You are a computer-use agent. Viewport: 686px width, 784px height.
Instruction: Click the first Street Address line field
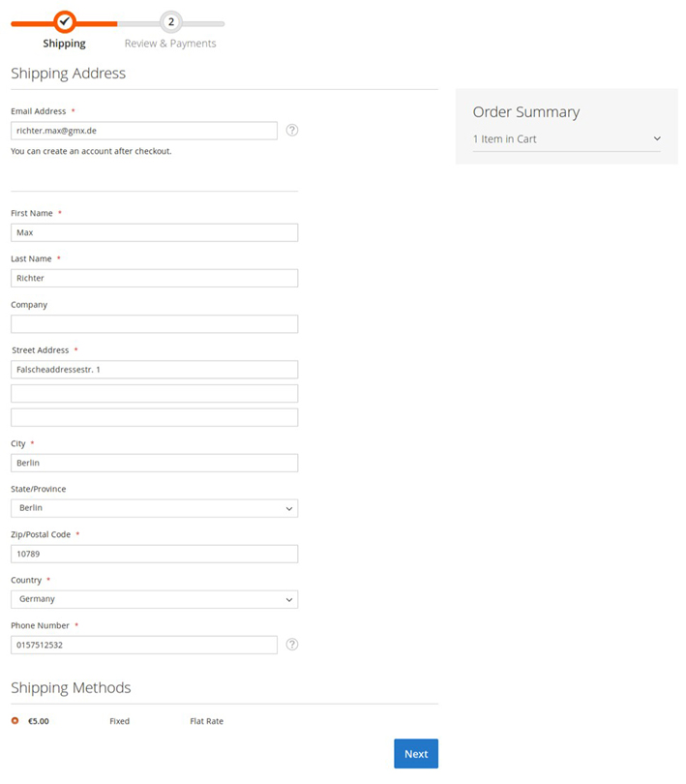click(154, 370)
